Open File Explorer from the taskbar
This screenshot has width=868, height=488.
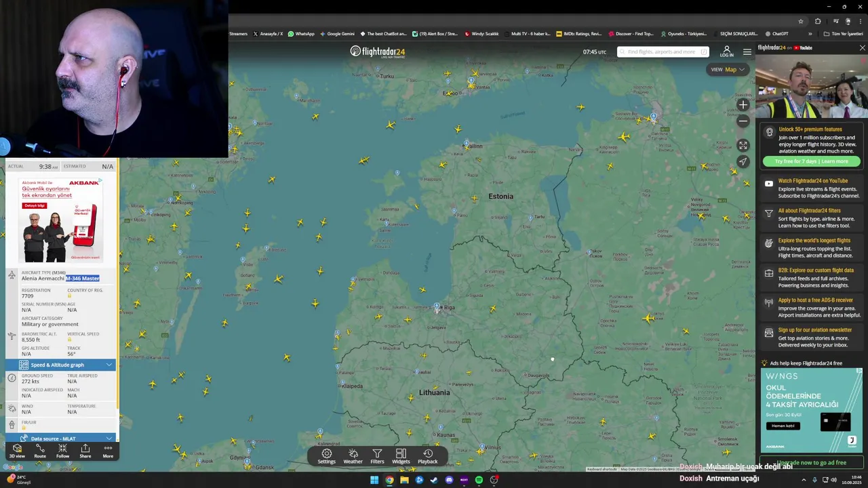click(404, 480)
